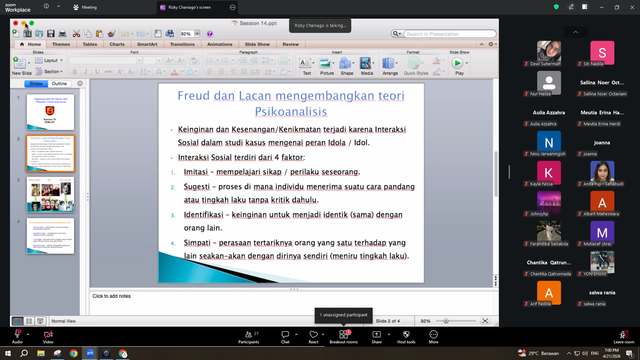Toggle the Video camera in Zoom

click(48, 337)
